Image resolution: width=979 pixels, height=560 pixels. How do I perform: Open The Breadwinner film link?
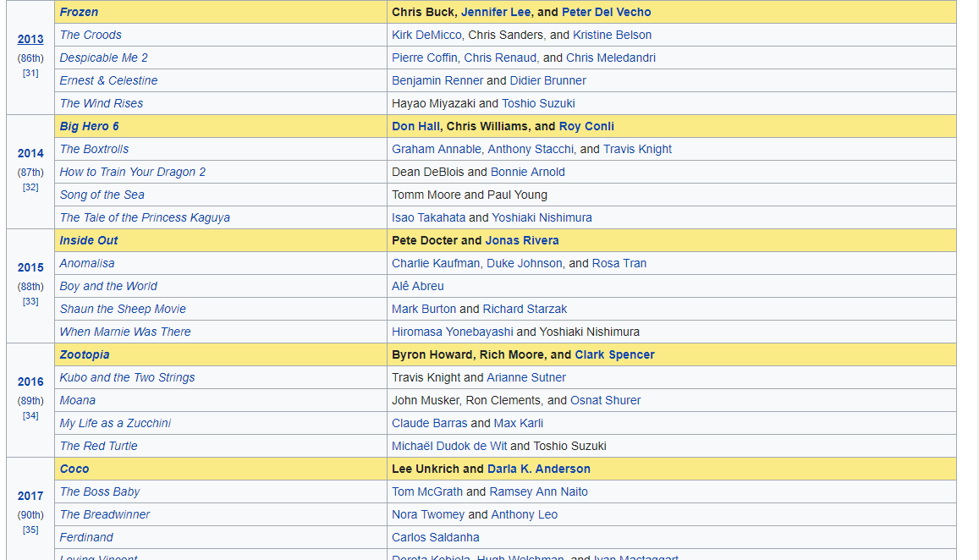coord(105,514)
